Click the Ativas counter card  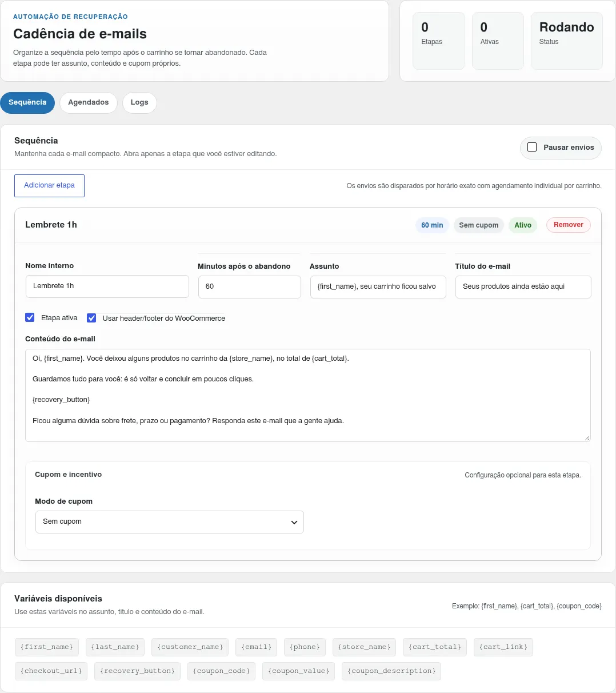tap(498, 41)
